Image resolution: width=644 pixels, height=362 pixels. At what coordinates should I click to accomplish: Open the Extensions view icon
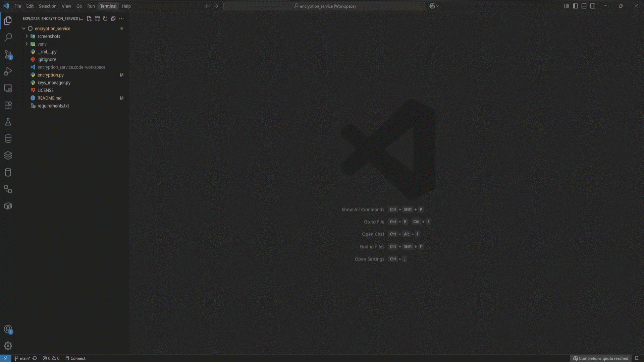coord(8,105)
